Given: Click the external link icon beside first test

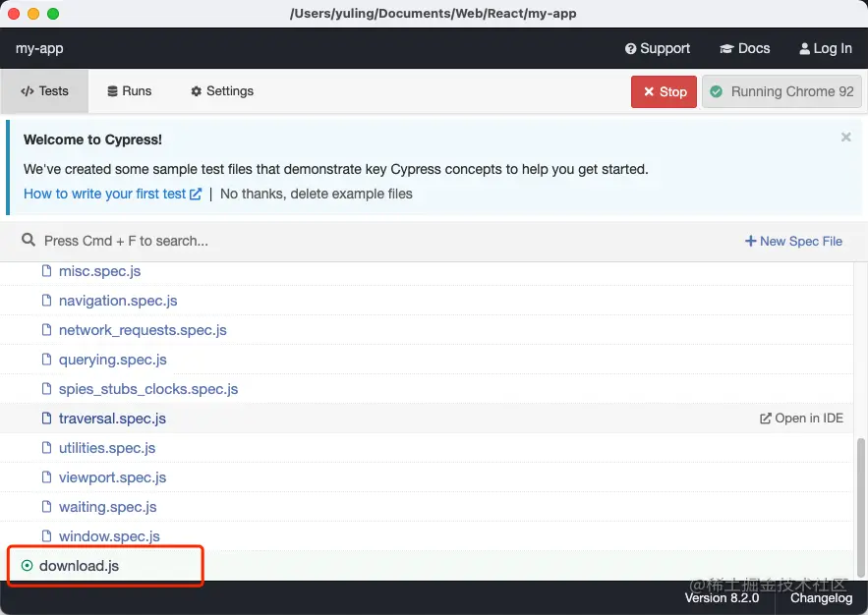Looking at the screenshot, I should (196, 195).
